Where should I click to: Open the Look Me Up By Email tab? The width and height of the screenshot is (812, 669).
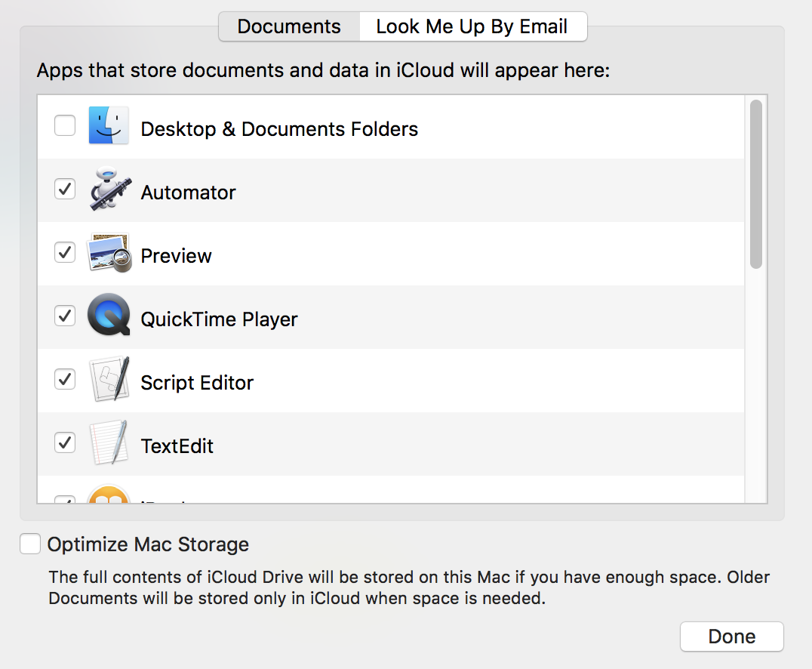pyautogui.click(x=473, y=26)
